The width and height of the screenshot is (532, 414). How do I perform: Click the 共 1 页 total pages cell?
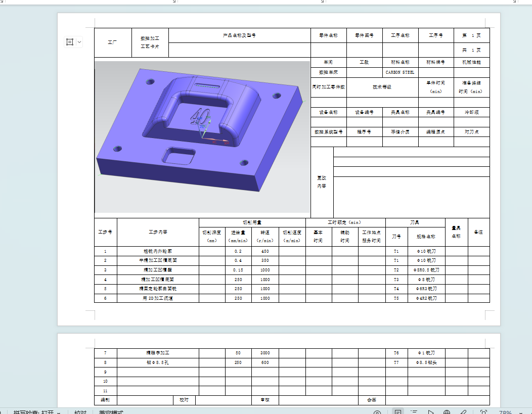point(472,50)
